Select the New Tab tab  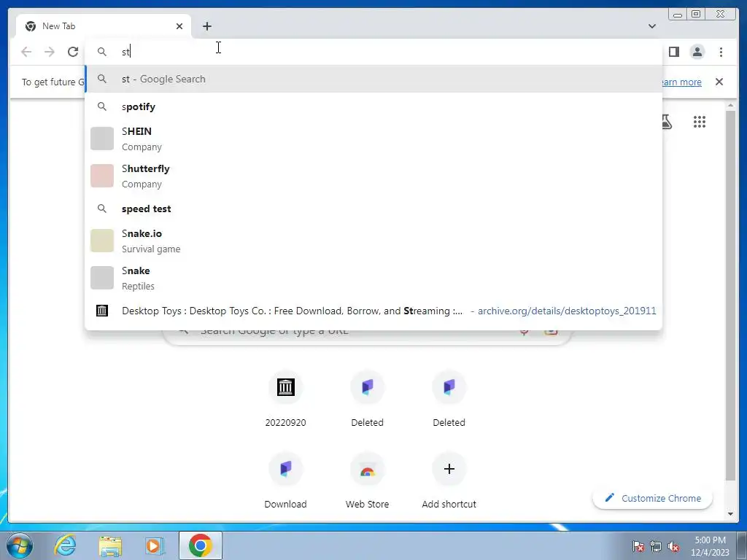click(x=104, y=26)
